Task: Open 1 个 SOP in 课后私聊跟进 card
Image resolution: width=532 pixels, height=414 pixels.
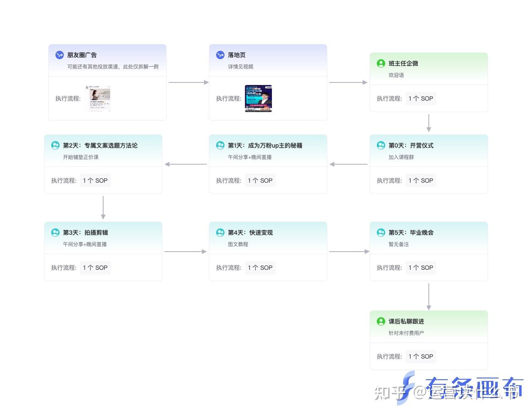Action: coord(421,356)
